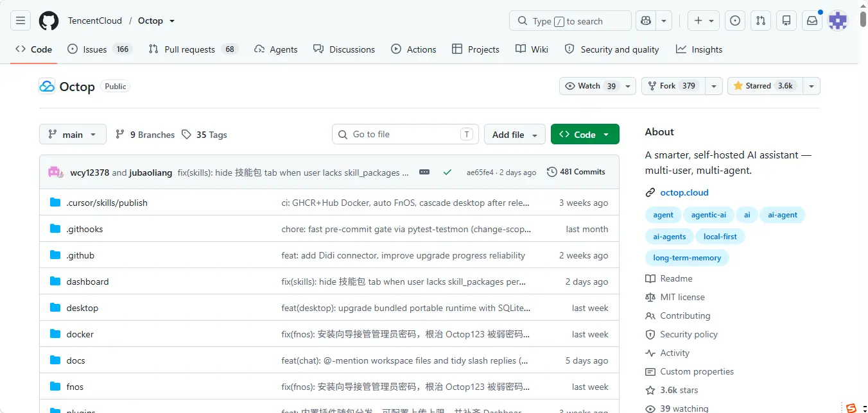Open the hamburger navigation menu

[x=21, y=21]
